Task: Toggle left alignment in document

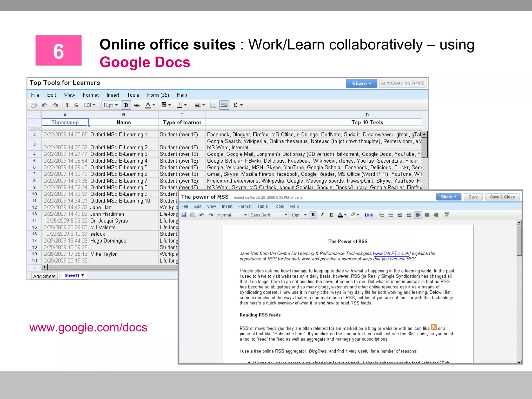Action: (418, 215)
